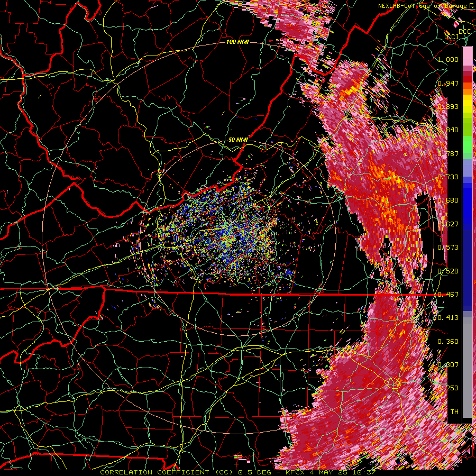Screen dimensions: 476x476
Task: Click the yellow segment of the color bar
Action: point(467,104)
